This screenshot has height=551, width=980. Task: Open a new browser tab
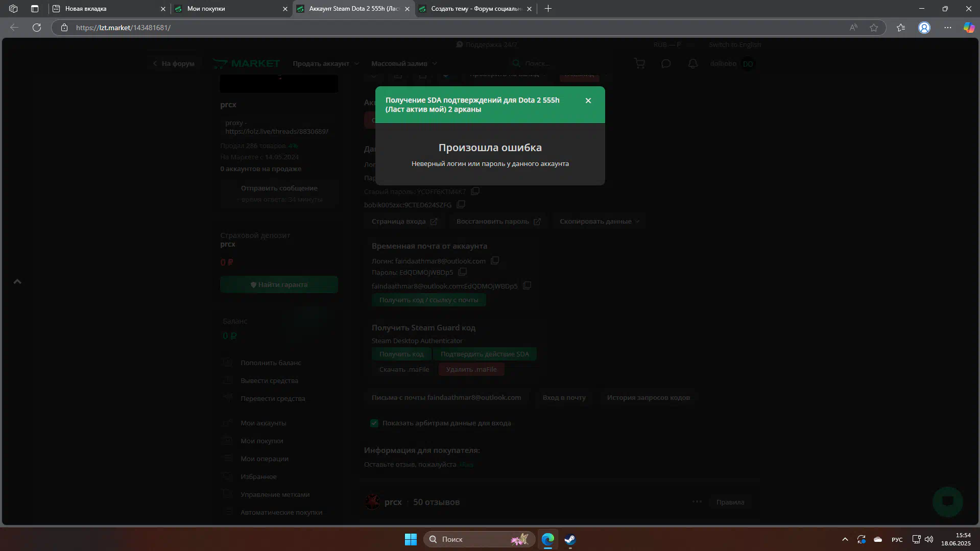coord(548,9)
